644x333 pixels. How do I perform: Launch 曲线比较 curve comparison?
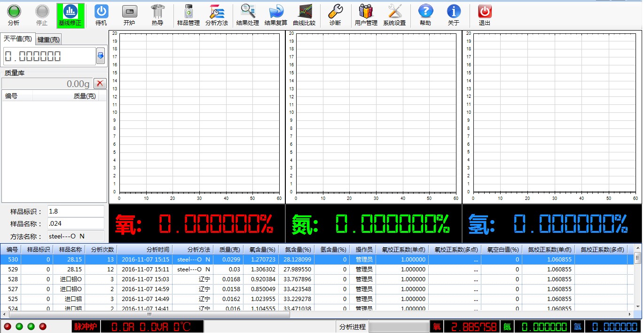[x=304, y=15]
